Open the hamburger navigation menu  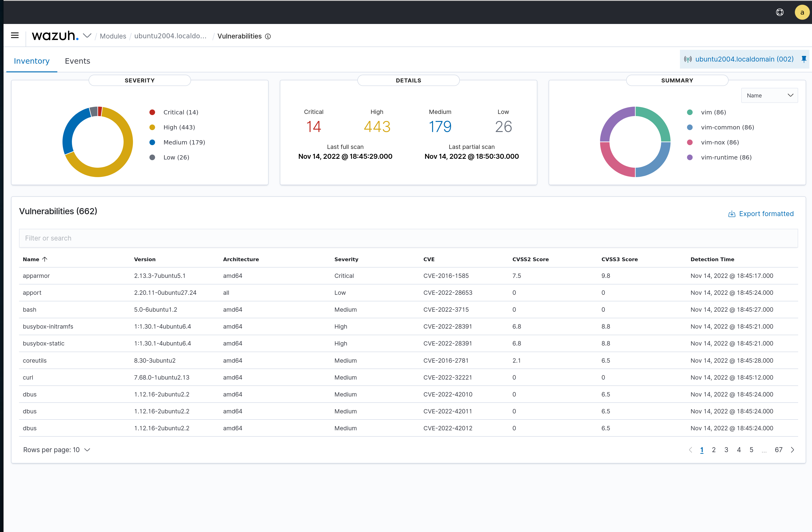tap(15, 35)
